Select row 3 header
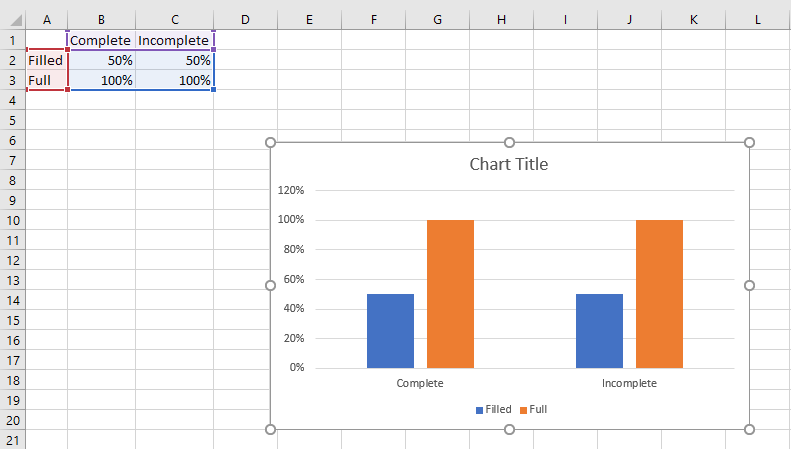 tap(13, 80)
